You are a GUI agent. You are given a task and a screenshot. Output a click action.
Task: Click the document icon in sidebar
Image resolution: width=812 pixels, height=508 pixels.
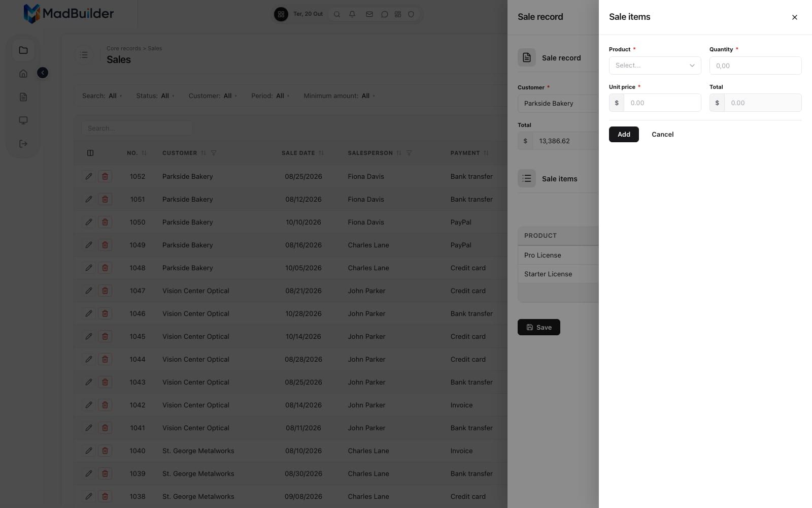click(23, 97)
